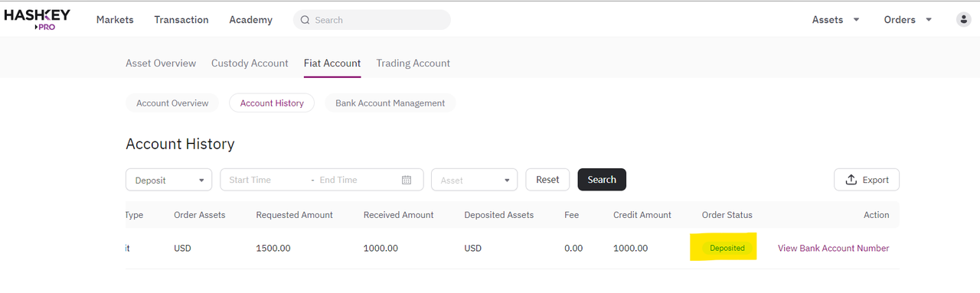The image size is (980, 293).
Task: Expand the Orders menu arrow
Action: pyautogui.click(x=929, y=20)
